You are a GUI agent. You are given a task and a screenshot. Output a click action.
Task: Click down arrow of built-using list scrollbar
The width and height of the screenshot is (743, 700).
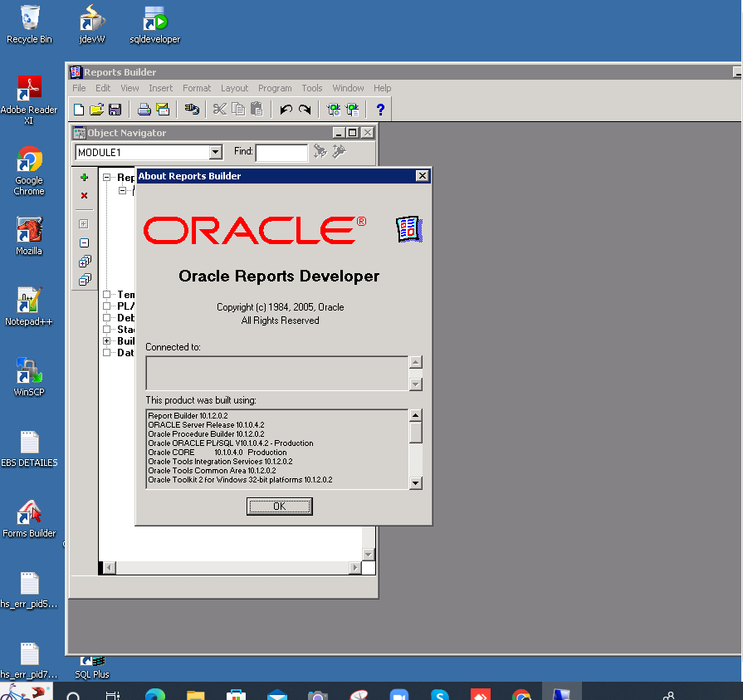(416, 483)
